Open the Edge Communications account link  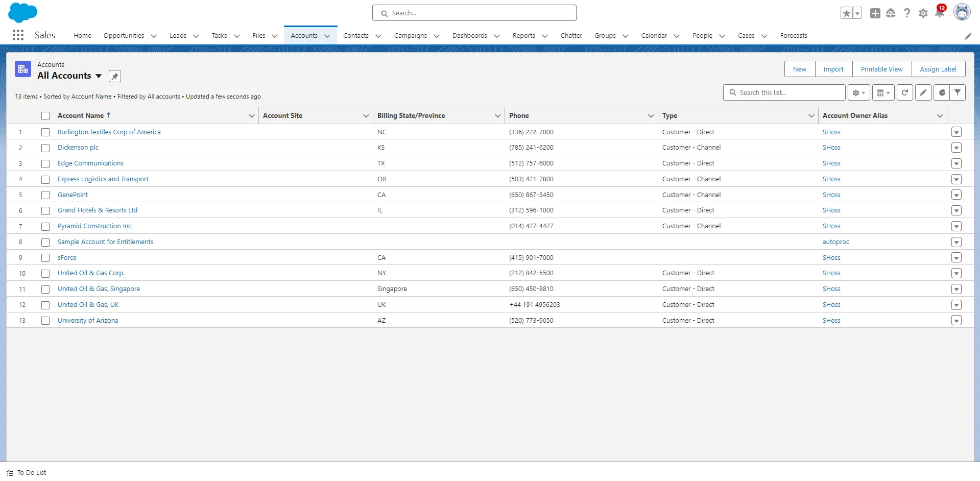pos(90,163)
